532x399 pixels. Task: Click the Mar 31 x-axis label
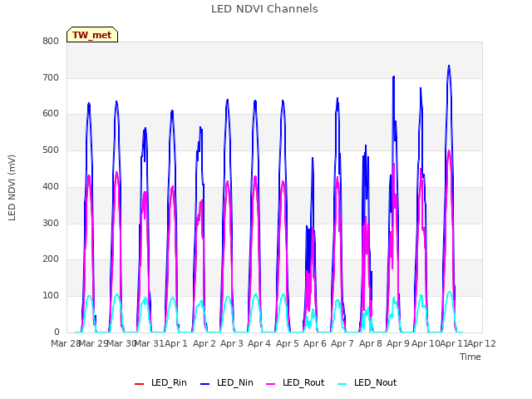150,343
